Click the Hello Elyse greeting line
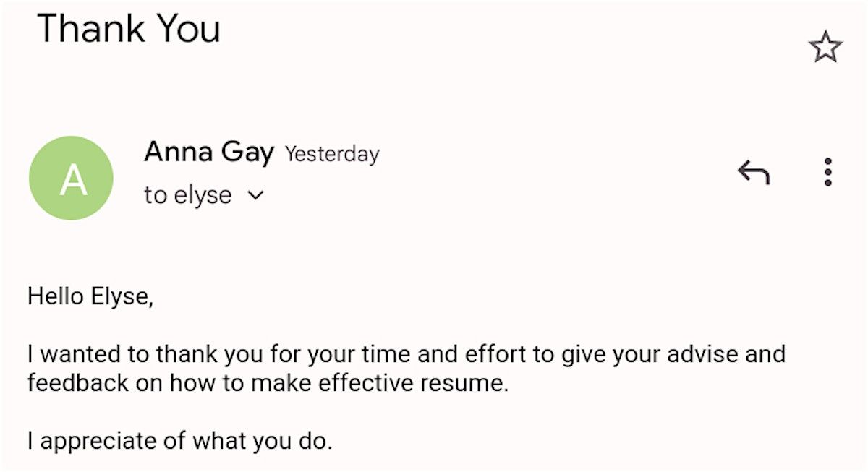The height and width of the screenshot is (472, 868). [90, 296]
